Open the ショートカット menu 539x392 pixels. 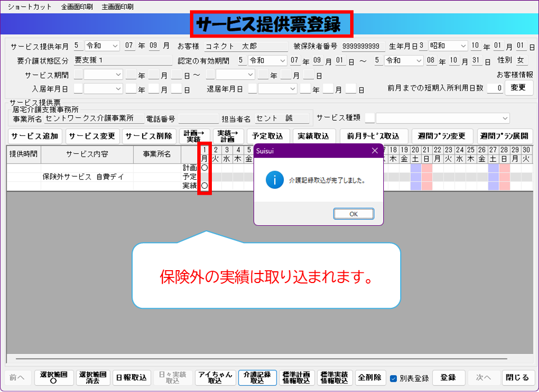[29, 7]
